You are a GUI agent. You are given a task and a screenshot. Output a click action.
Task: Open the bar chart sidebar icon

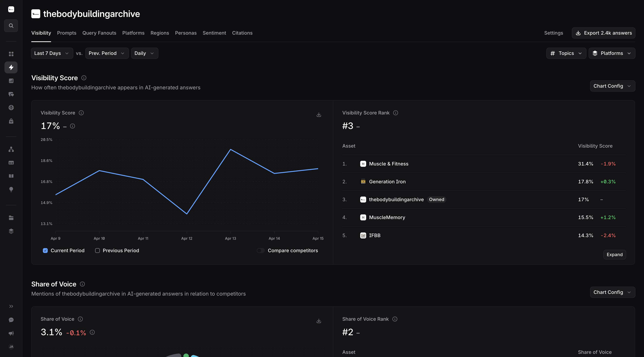click(x=11, y=81)
